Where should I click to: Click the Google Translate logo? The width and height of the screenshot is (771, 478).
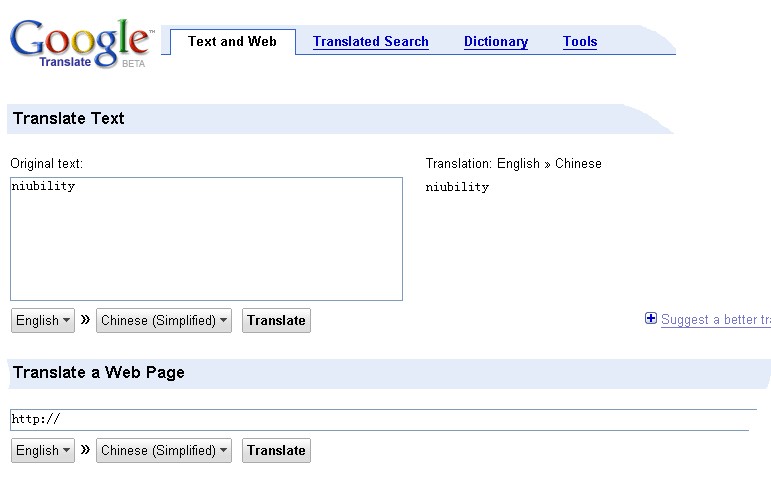81,43
